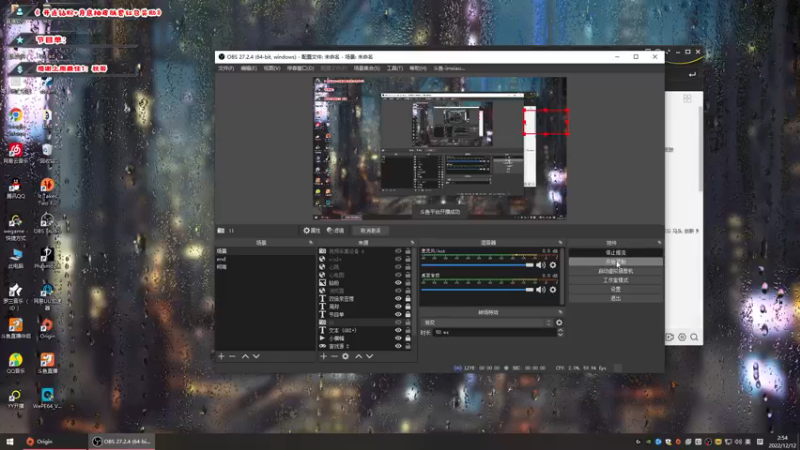The height and width of the screenshot is (450, 800).
Task: Open OBS Studio desktop shortcut
Action: 47,223
